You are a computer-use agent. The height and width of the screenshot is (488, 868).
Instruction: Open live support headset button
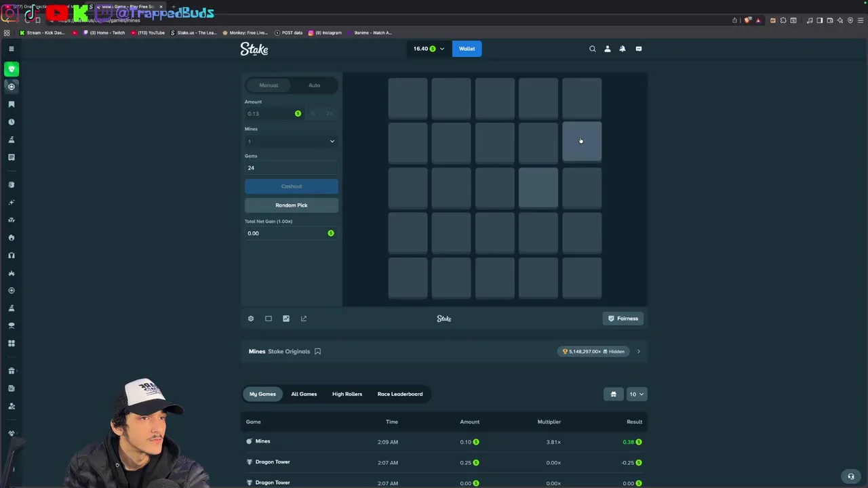851,476
